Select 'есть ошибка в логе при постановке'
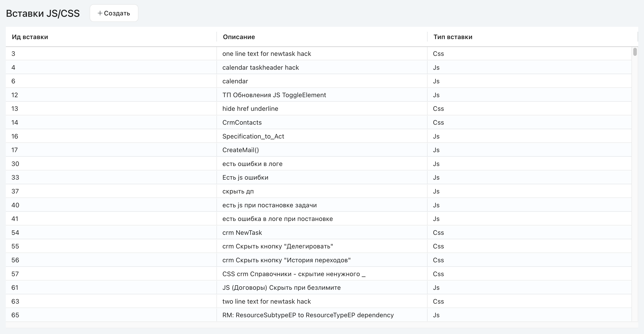 coord(319,219)
